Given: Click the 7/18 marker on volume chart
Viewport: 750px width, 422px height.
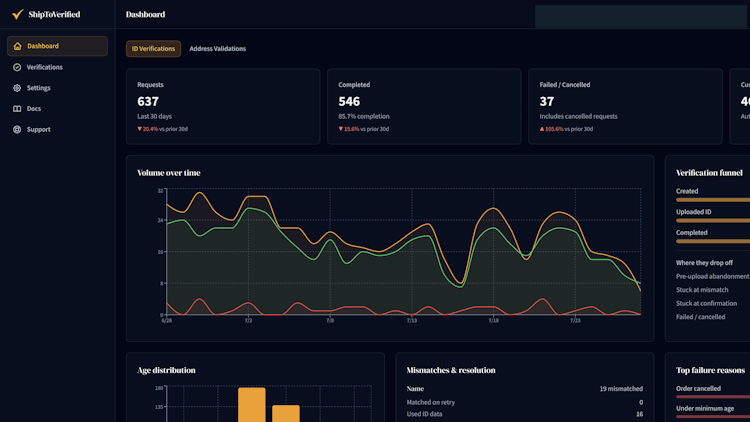Looking at the screenshot, I should 493,321.
